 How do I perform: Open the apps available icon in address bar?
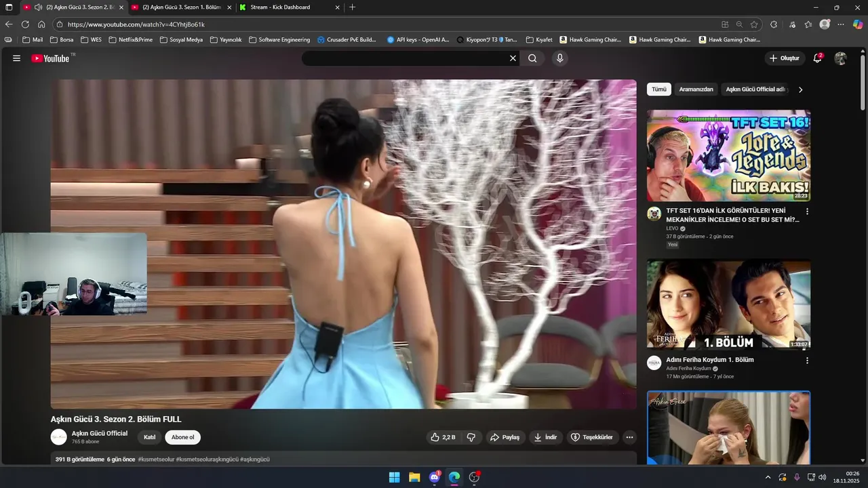click(725, 24)
